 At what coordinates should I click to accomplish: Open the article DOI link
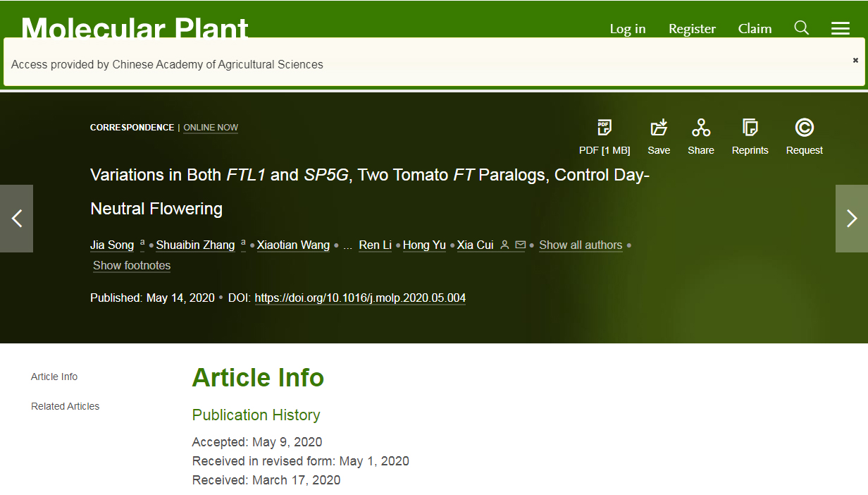[x=359, y=298]
